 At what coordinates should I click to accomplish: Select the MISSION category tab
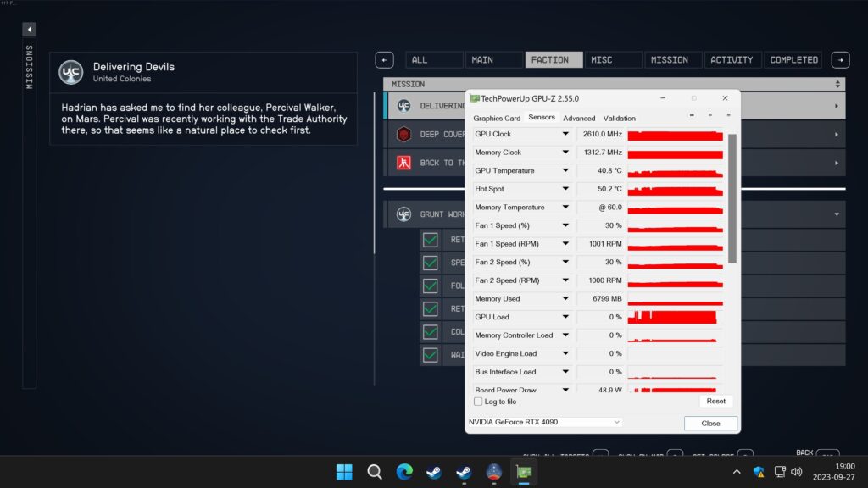pyautogui.click(x=673, y=60)
